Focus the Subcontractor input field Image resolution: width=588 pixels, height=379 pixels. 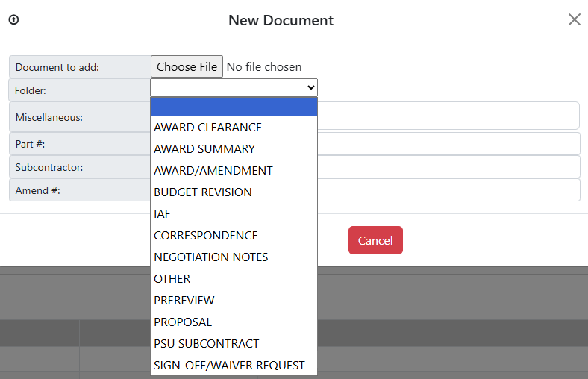tap(448, 167)
